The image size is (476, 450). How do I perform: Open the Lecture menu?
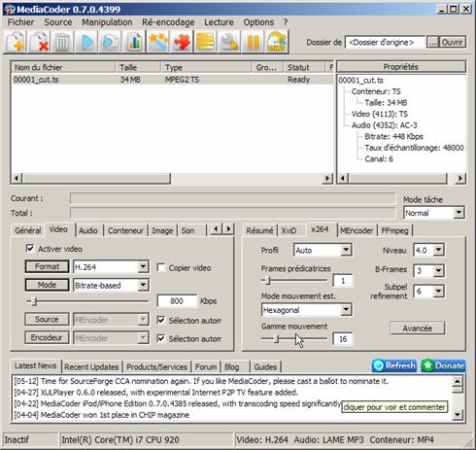click(219, 22)
